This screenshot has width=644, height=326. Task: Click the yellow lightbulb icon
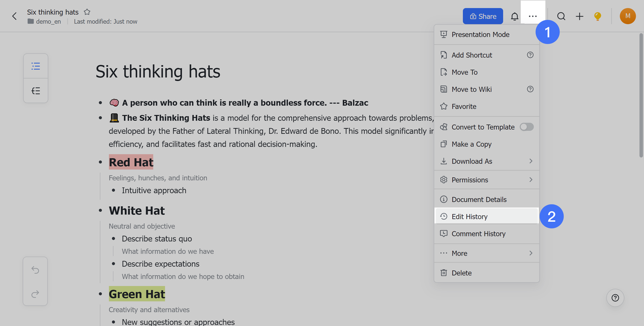coord(598,17)
